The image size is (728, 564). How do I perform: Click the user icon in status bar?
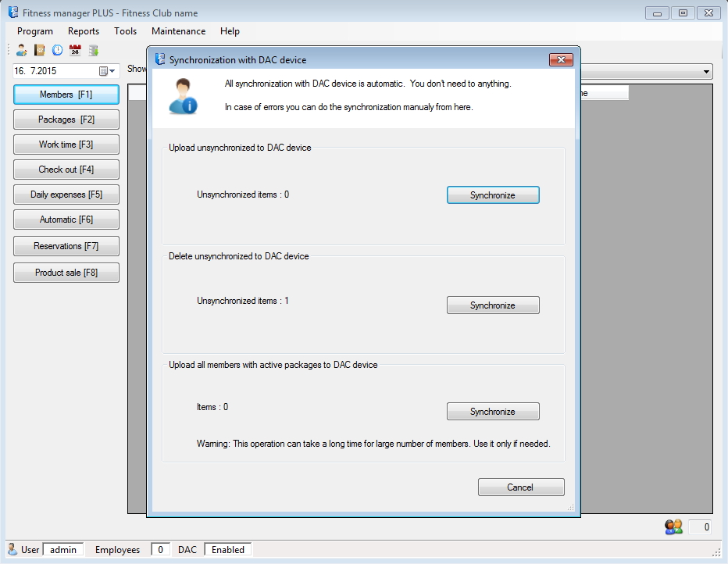coord(12,549)
